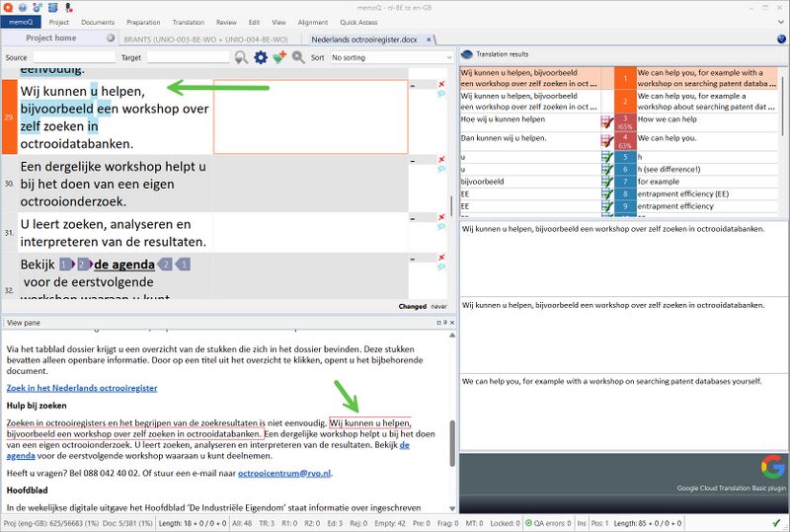Screen dimensions: 790x532
Task: Open comment bubble for segment 30
Action: pos(441,169)
